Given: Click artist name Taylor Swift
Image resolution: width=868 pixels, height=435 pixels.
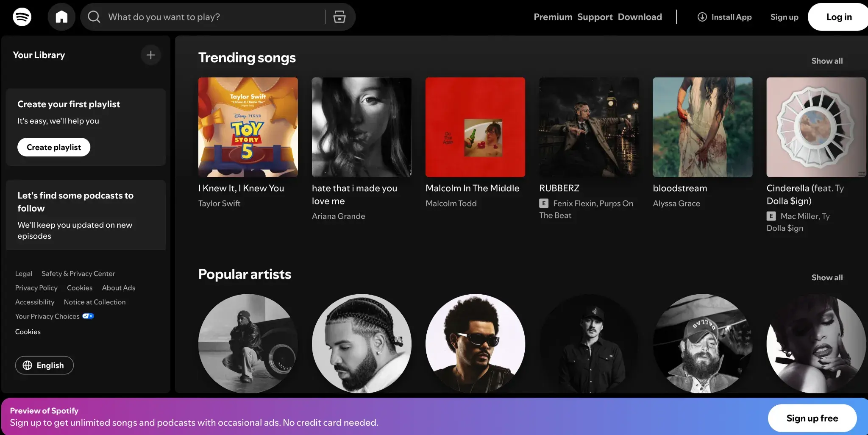Looking at the screenshot, I should 219,204.
